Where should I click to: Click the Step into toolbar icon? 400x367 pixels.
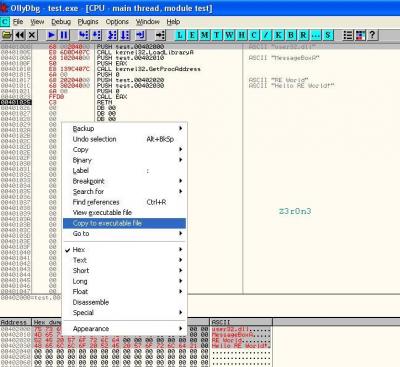coord(84,35)
